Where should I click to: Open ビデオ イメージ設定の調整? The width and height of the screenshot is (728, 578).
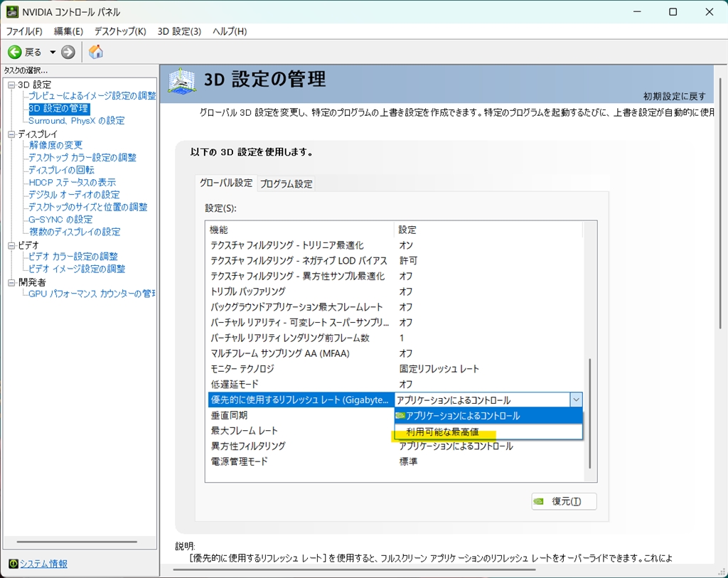click(77, 269)
